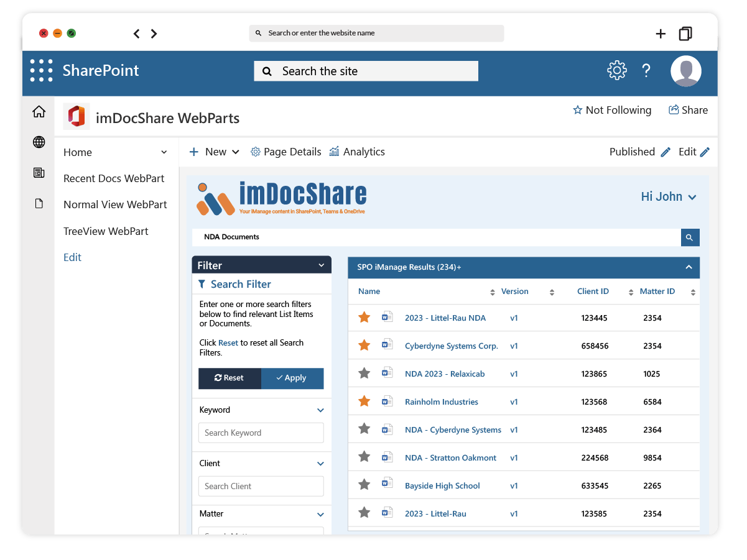
Task: Go to the Home icon in the sidebar
Action: 39,112
